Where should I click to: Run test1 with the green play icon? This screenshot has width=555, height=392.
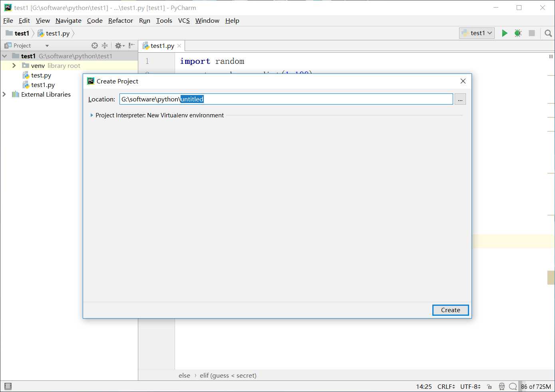coord(505,33)
